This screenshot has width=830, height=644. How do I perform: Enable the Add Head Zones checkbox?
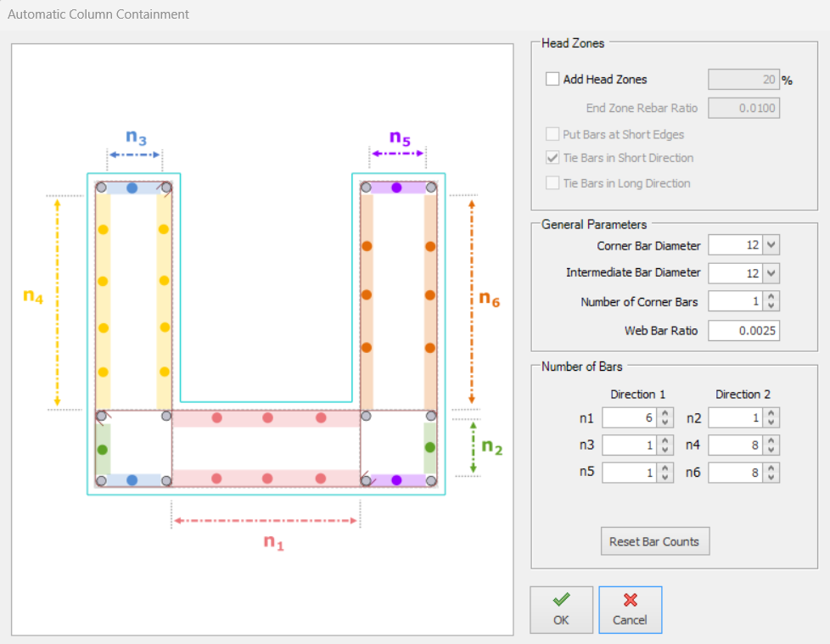pyautogui.click(x=553, y=79)
